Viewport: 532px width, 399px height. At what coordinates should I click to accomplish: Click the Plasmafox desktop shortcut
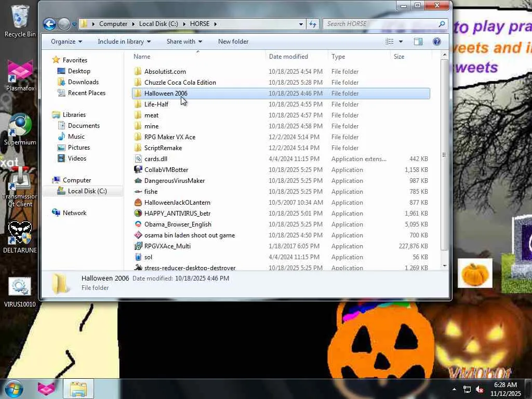(x=20, y=75)
